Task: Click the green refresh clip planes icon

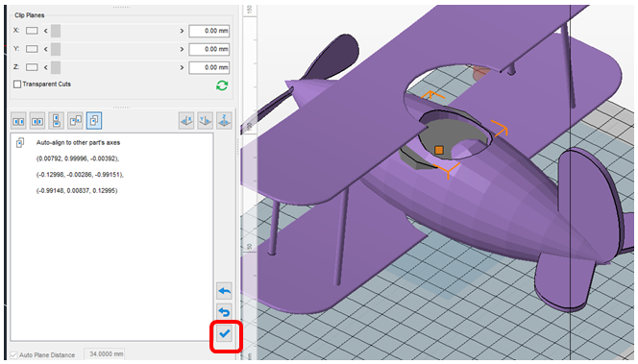Action: 222,85
